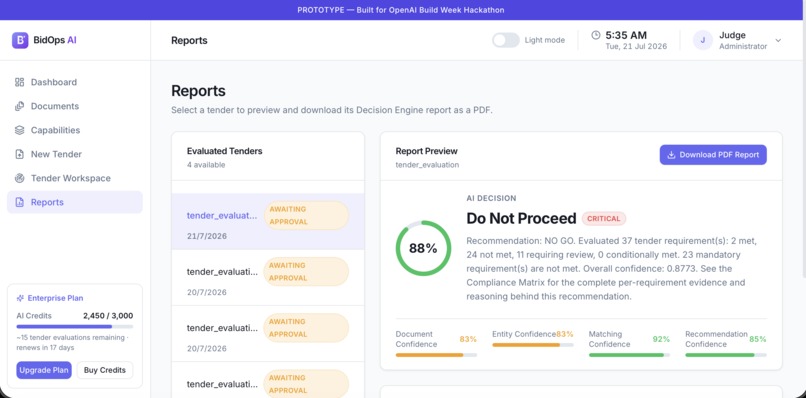
Task: Click the clock icon in header
Action: [x=596, y=35]
